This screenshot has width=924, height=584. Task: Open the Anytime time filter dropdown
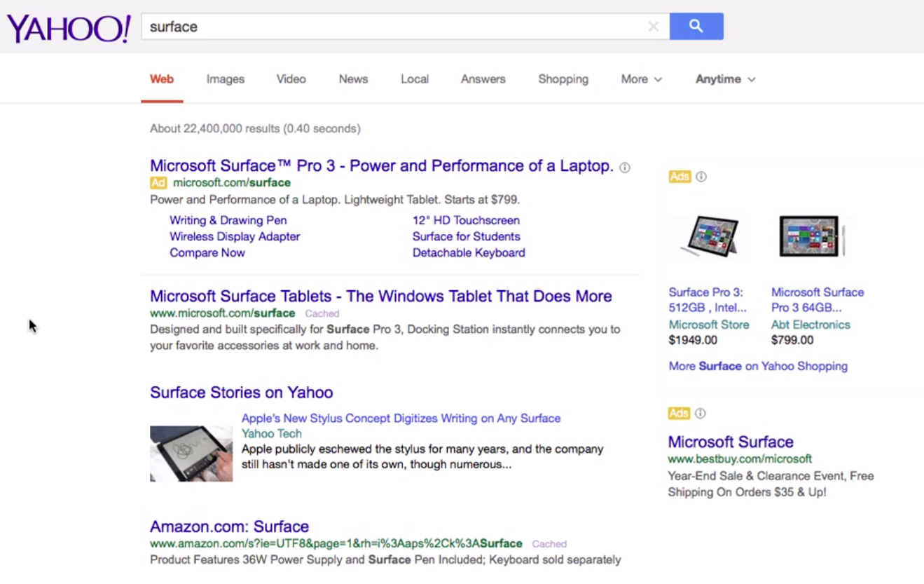(725, 79)
